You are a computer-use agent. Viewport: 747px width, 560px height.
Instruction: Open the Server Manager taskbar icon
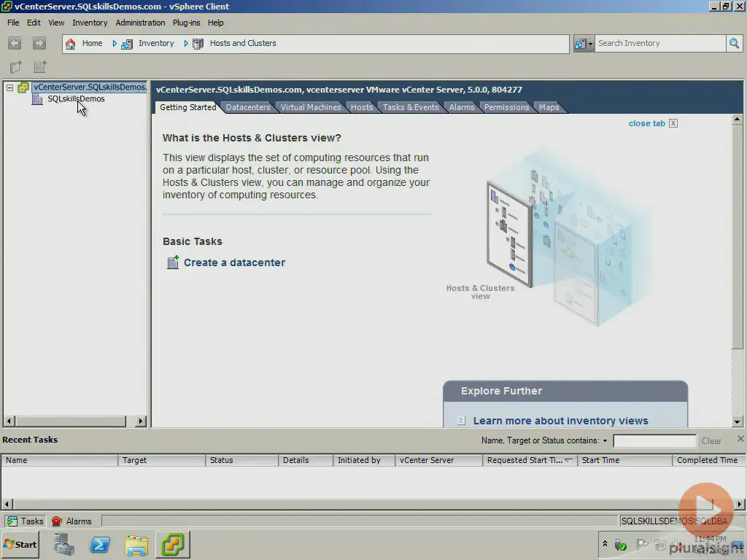click(x=64, y=544)
